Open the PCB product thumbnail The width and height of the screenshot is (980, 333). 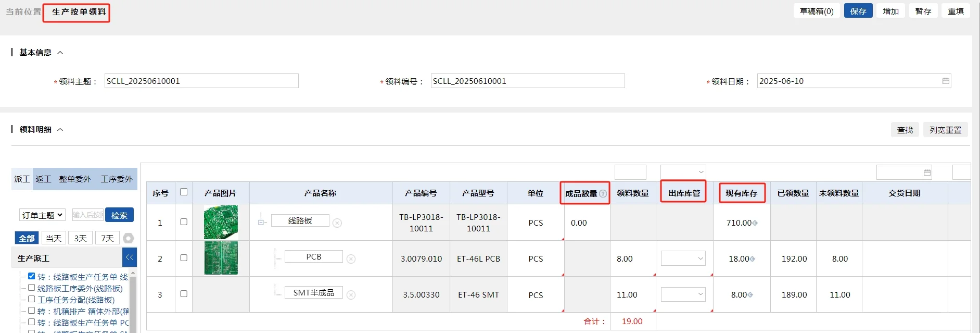point(221,258)
